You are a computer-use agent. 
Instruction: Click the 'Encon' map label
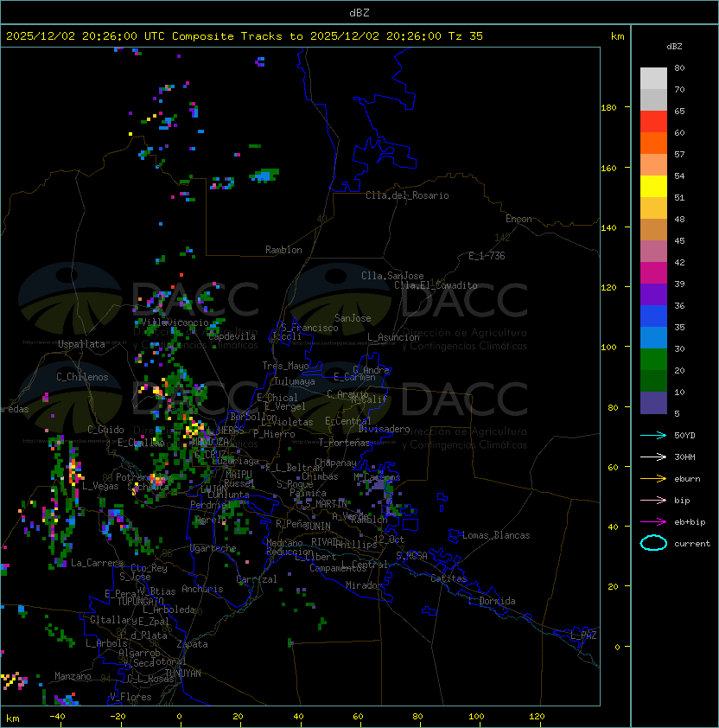click(x=519, y=219)
